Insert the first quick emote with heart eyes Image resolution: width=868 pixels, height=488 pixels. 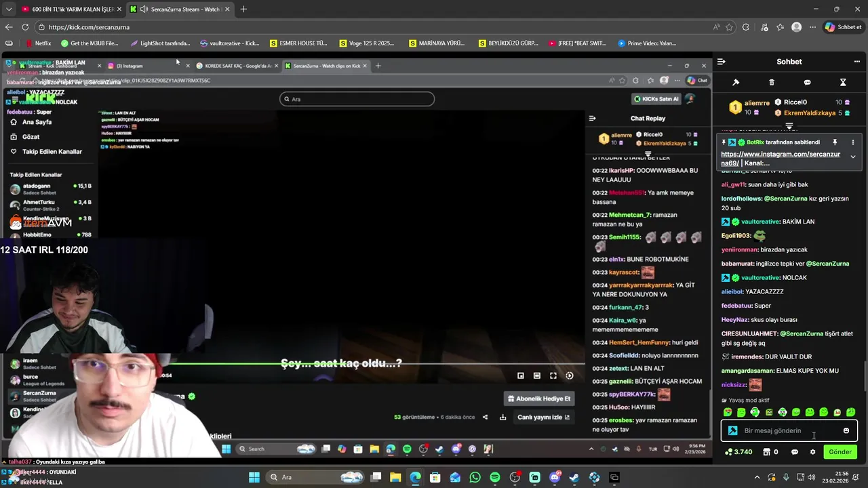click(x=728, y=412)
